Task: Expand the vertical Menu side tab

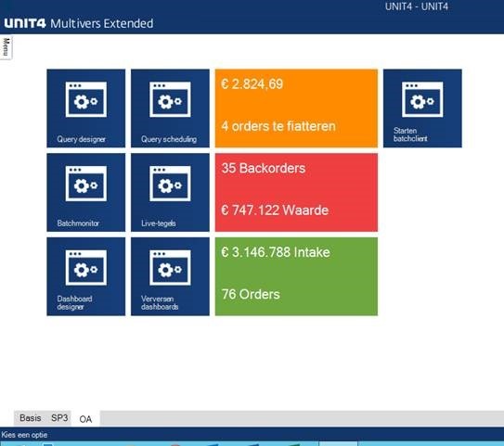Action: 6,47
